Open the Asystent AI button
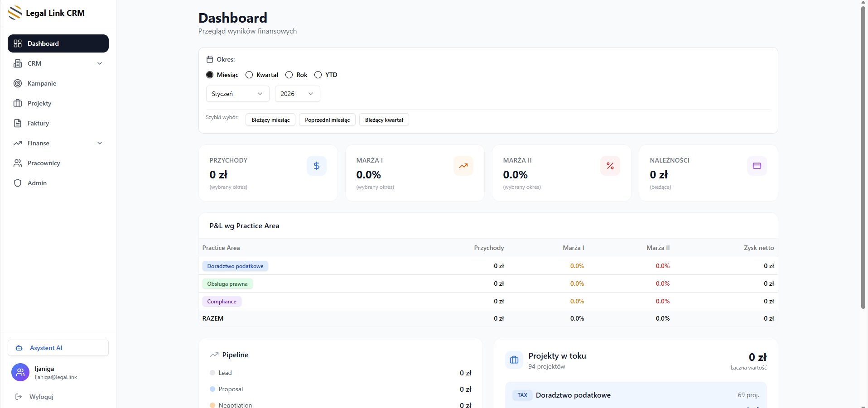Viewport: 868px width, 408px height. point(58,348)
